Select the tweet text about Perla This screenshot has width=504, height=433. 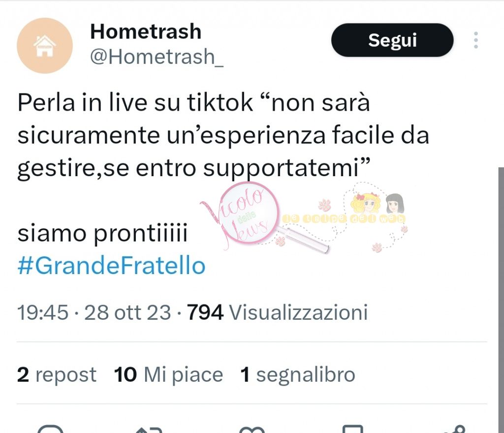click(x=223, y=135)
